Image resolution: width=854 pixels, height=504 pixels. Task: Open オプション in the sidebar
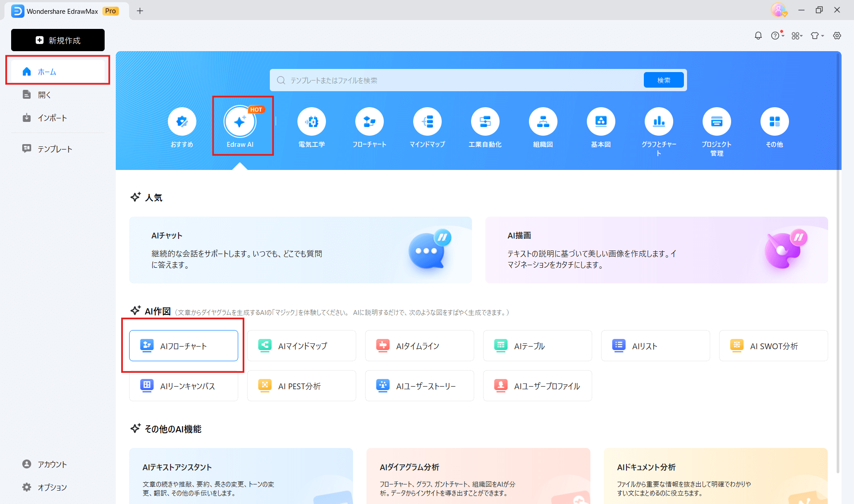(x=58, y=488)
